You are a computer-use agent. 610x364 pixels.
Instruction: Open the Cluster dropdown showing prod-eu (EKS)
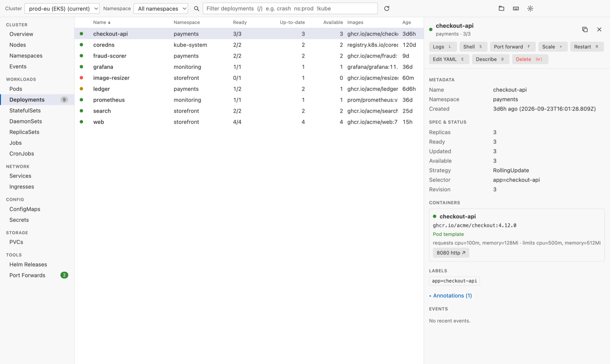(x=62, y=8)
